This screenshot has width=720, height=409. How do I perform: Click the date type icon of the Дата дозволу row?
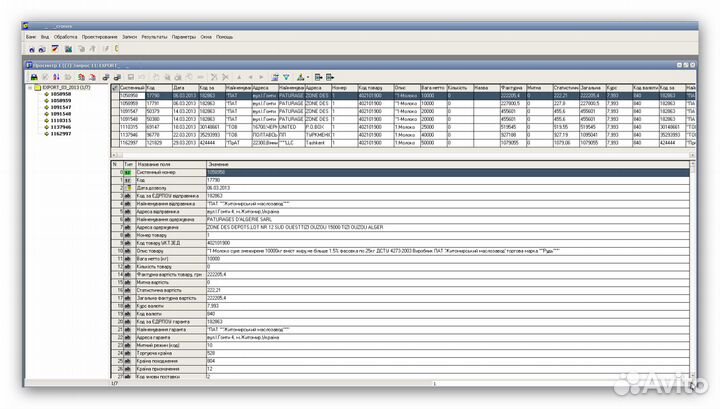point(128,188)
